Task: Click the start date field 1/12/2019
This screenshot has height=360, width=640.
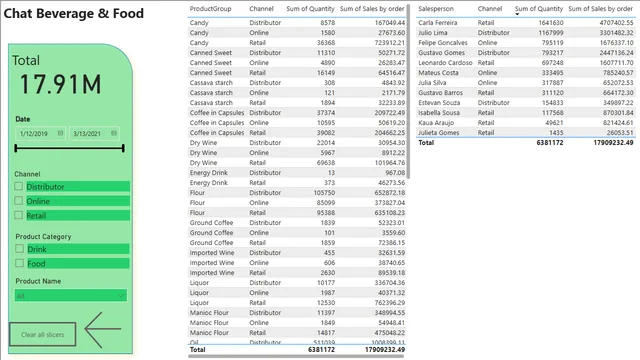Action: pos(40,133)
